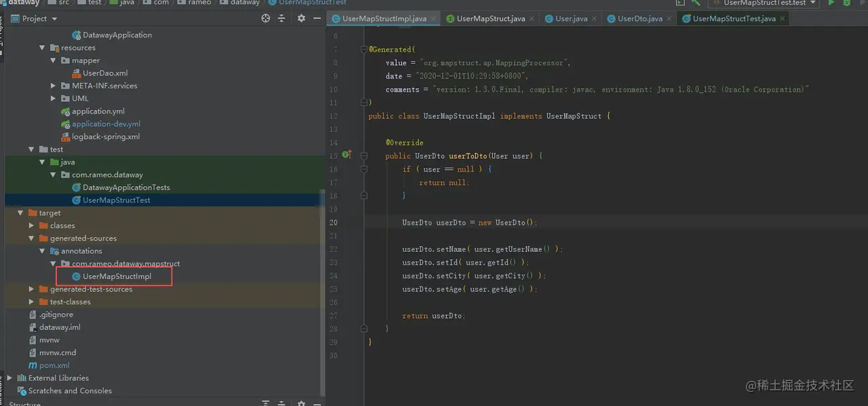The height and width of the screenshot is (406, 868).
Task: Click the Debug bug icon
Action: click(x=847, y=3)
